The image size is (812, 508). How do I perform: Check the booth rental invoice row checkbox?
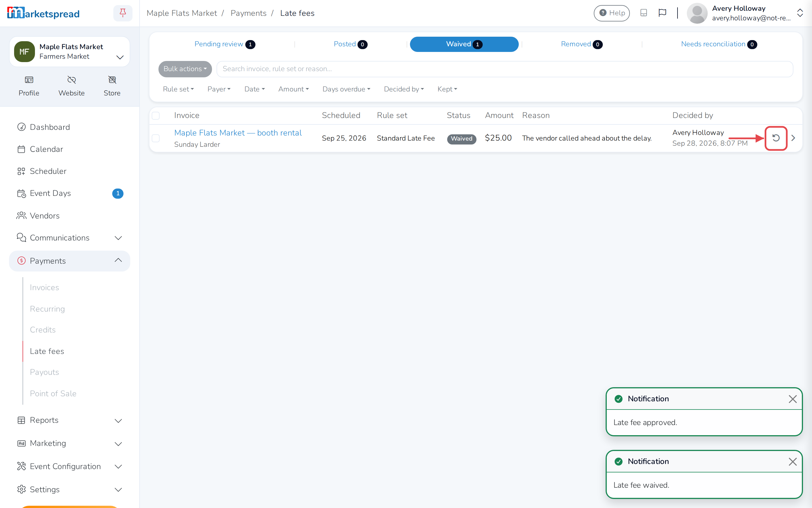156,138
